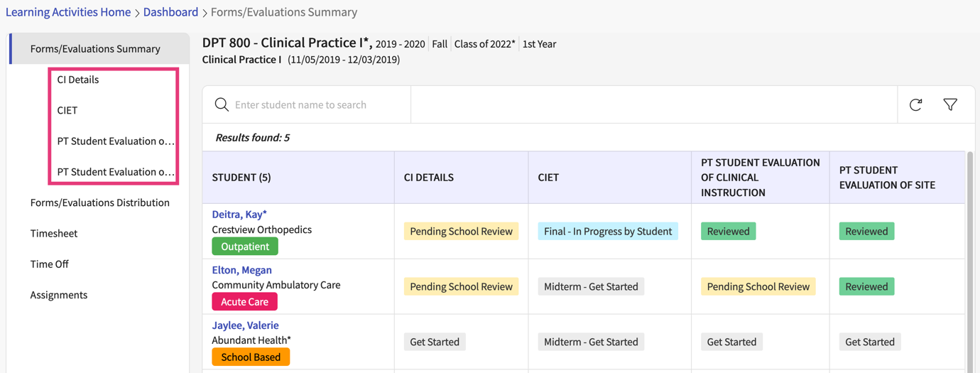The width and height of the screenshot is (980, 373).
Task: Click the refresh results icon
Action: tap(915, 105)
